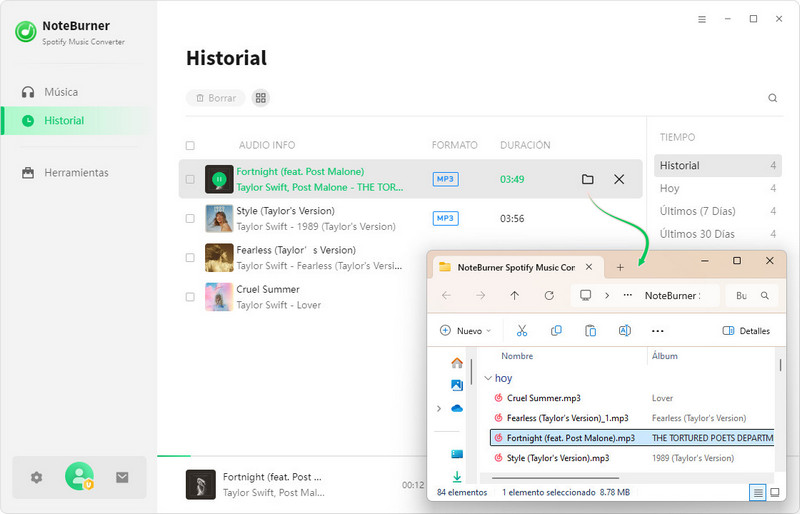
Task: Toggle the Detalles pane button
Action: [746, 331]
